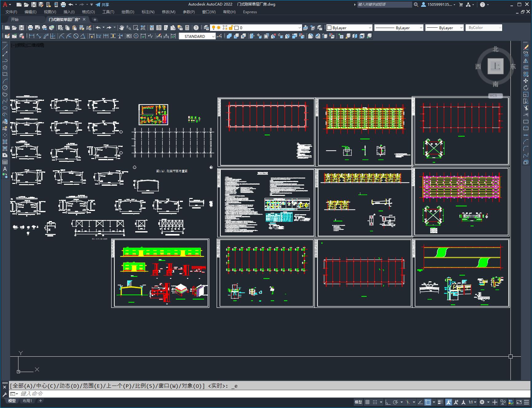The height and width of the screenshot is (408, 532).
Task: Open the 视图(V) menu
Action: [50, 12]
